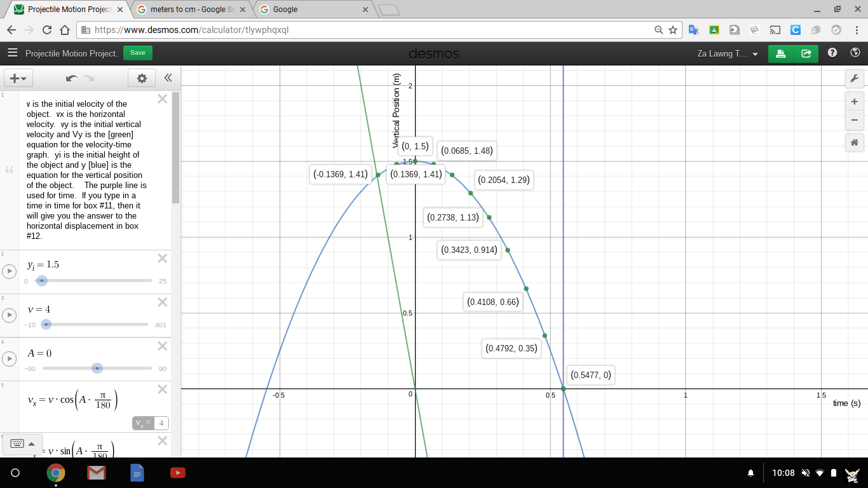Click the green Share Graph button
The image size is (868, 488).
(x=806, y=53)
